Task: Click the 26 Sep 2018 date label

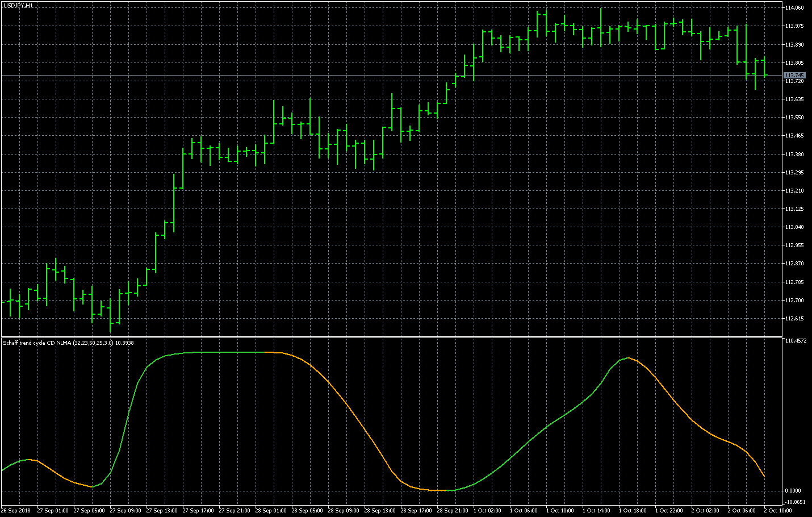Action: pos(16,511)
